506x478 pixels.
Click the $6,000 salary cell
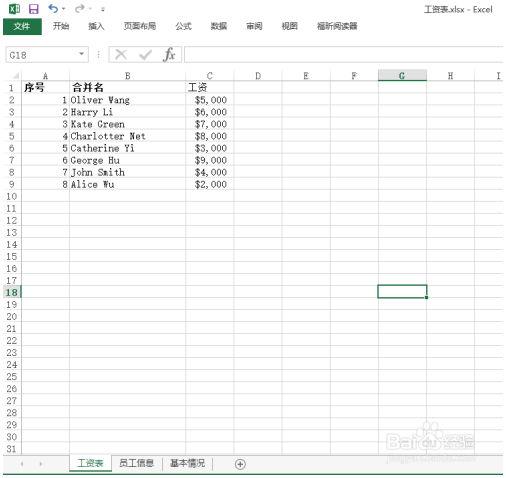point(210,112)
